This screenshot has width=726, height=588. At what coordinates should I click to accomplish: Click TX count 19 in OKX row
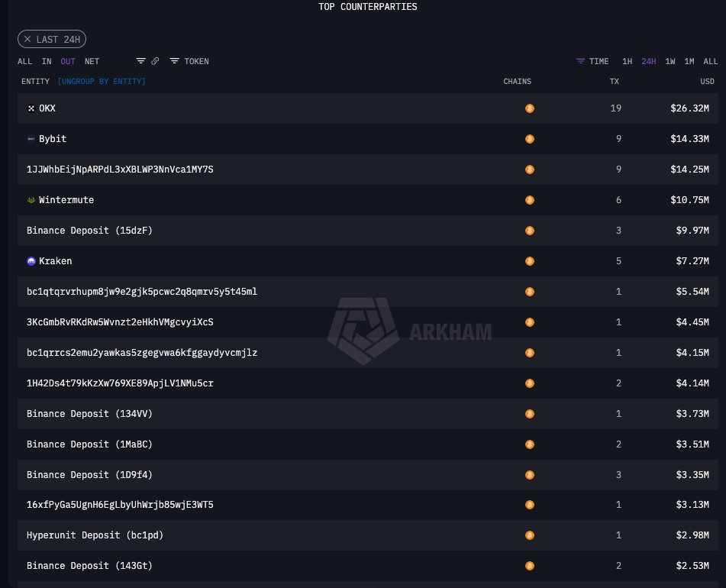click(x=616, y=108)
